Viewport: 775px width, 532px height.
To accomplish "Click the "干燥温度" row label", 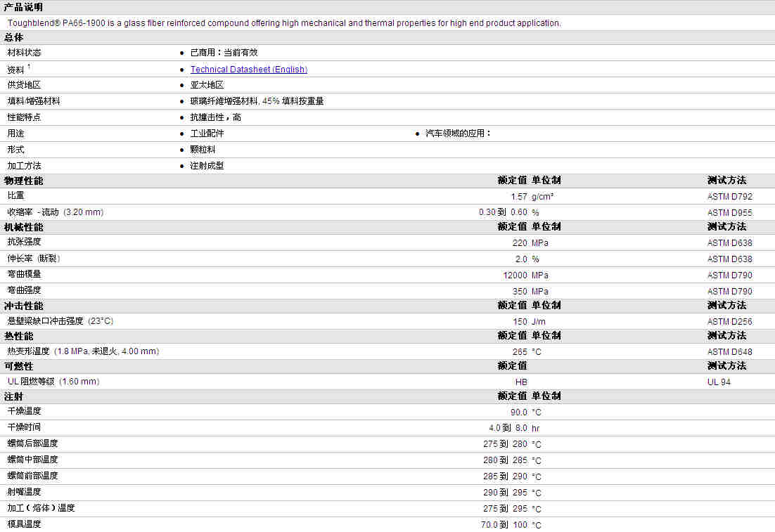I will (24, 411).
